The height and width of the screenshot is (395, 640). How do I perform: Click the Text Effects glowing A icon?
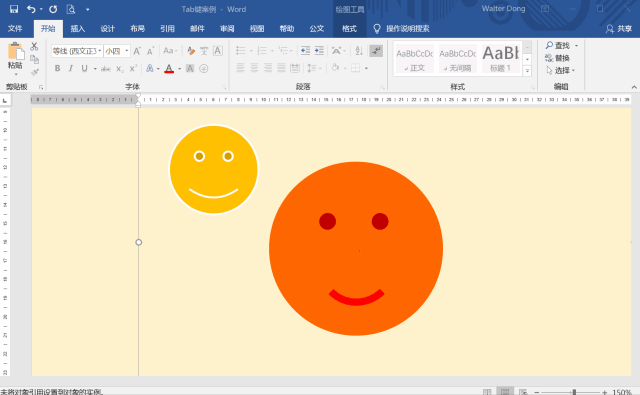[x=150, y=69]
